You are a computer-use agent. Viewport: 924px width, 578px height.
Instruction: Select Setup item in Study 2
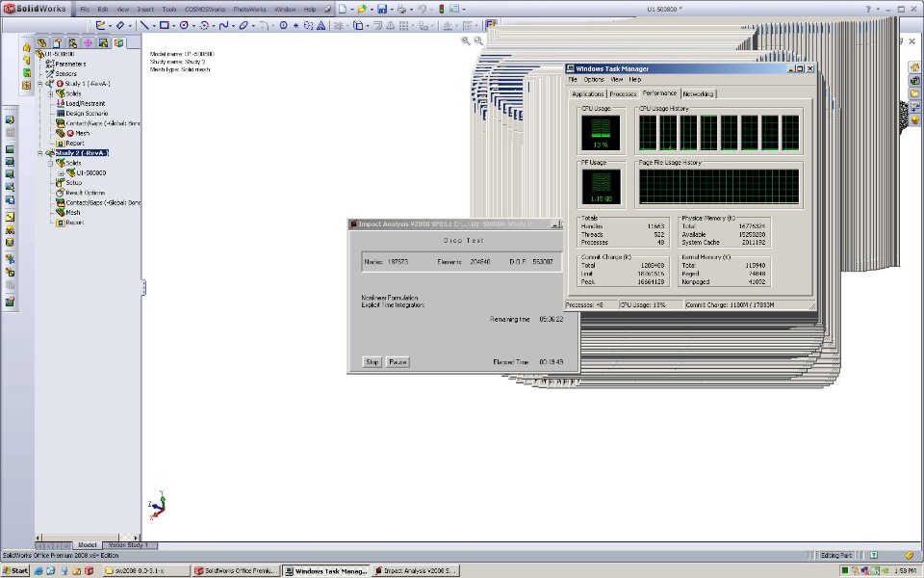(74, 183)
